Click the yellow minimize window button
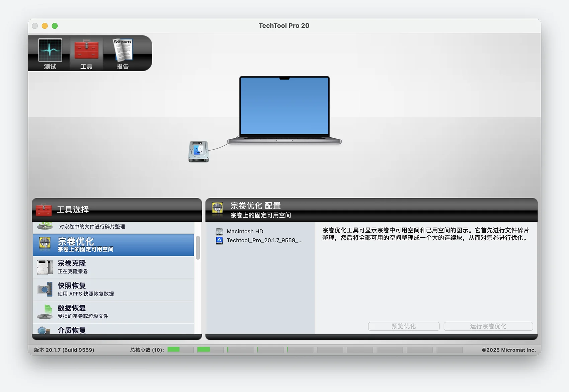 pos(45,26)
